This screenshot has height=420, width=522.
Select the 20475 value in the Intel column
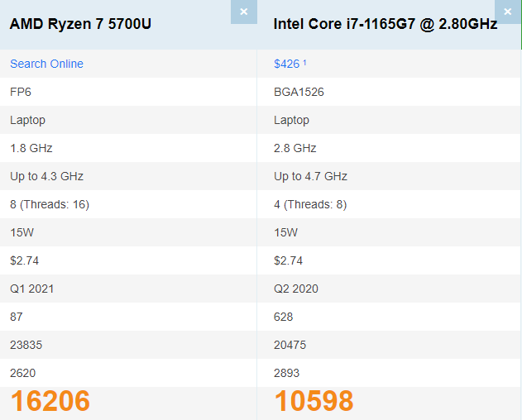[x=290, y=345]
